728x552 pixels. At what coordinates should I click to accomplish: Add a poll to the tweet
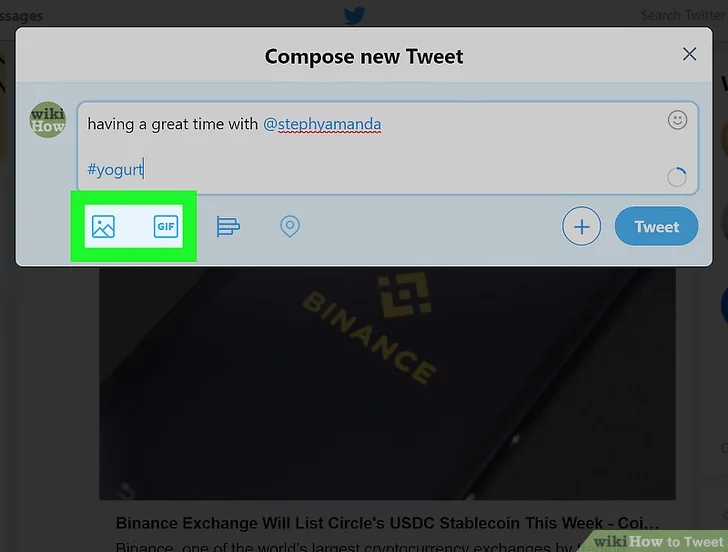(x=228, y=227)
